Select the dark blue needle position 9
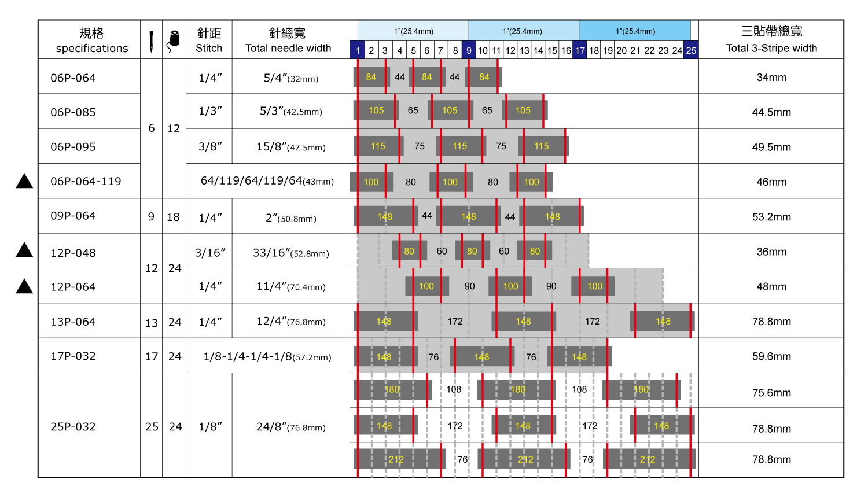This screenshot has height=494, width=868. pyautogui.click(x=469, y=50)
